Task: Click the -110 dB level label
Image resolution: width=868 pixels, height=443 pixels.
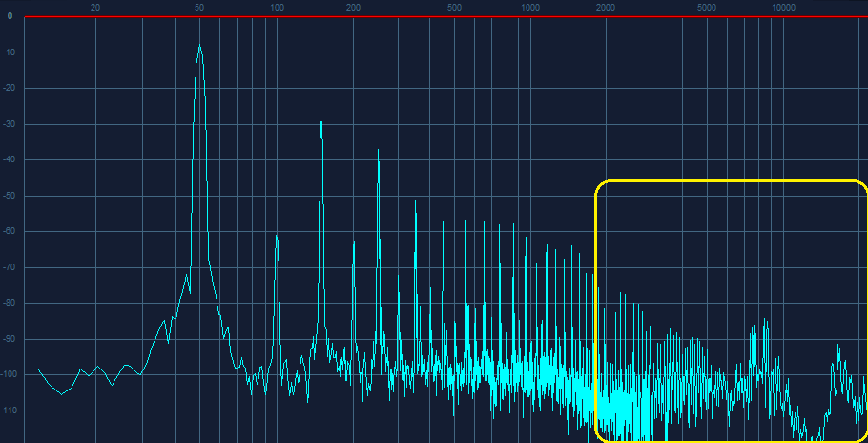Action: 10,411
